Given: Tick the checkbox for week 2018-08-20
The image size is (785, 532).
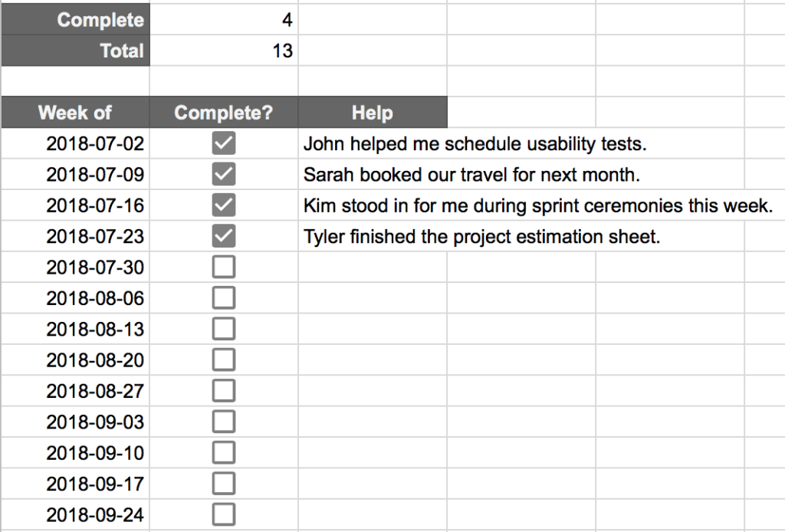Looking at the screenshot, I should (223, 360).
